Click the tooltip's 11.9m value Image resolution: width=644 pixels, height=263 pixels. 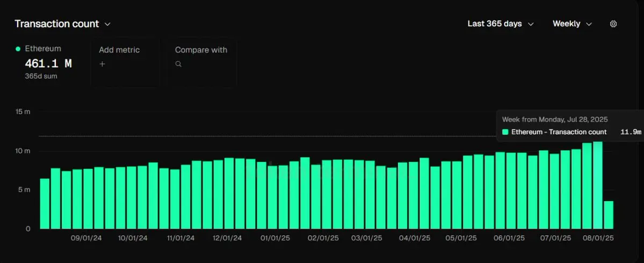point(631,132)
